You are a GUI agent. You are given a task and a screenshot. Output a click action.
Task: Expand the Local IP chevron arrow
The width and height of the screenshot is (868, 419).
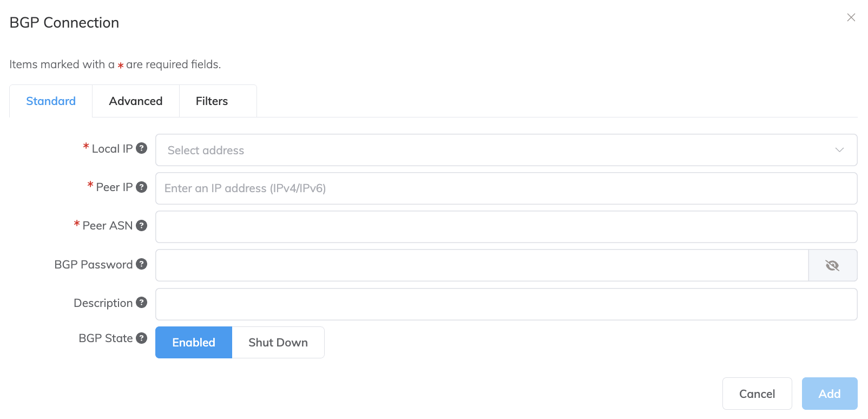tap(839, 150)
